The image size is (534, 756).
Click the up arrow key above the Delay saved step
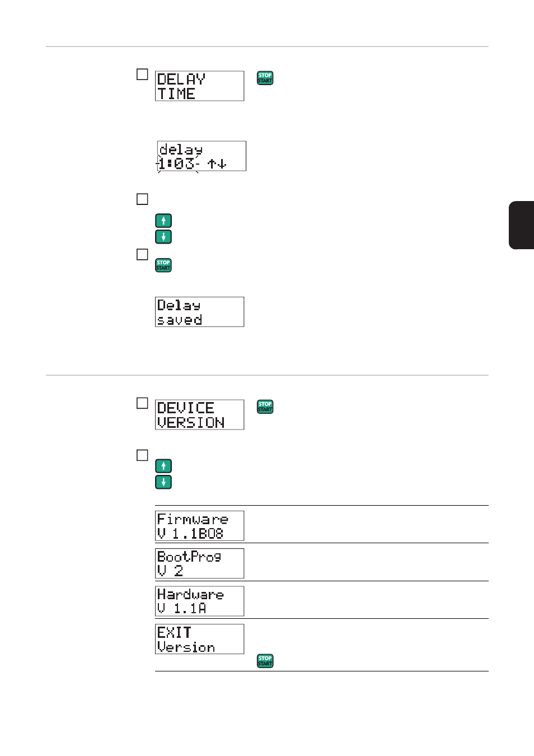163,221
